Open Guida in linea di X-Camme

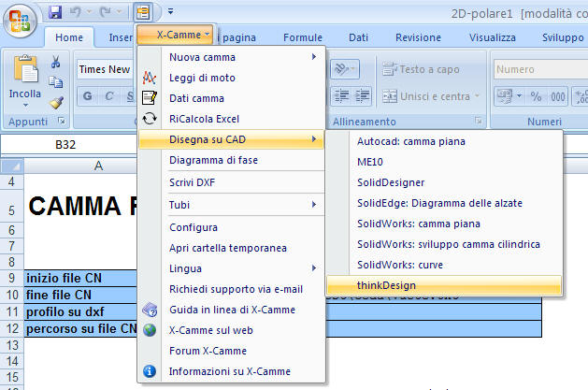[231, 310]
